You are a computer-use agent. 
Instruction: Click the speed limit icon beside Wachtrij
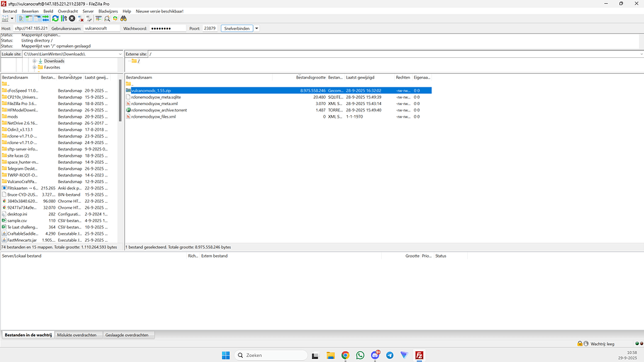coord(586,344)
